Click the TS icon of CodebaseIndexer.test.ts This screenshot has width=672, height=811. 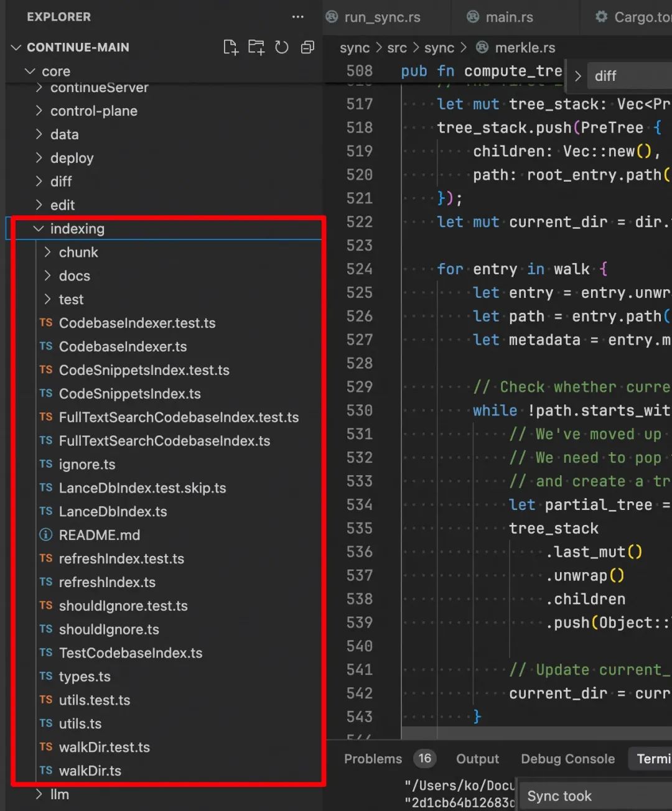click(x=46, y=323)
